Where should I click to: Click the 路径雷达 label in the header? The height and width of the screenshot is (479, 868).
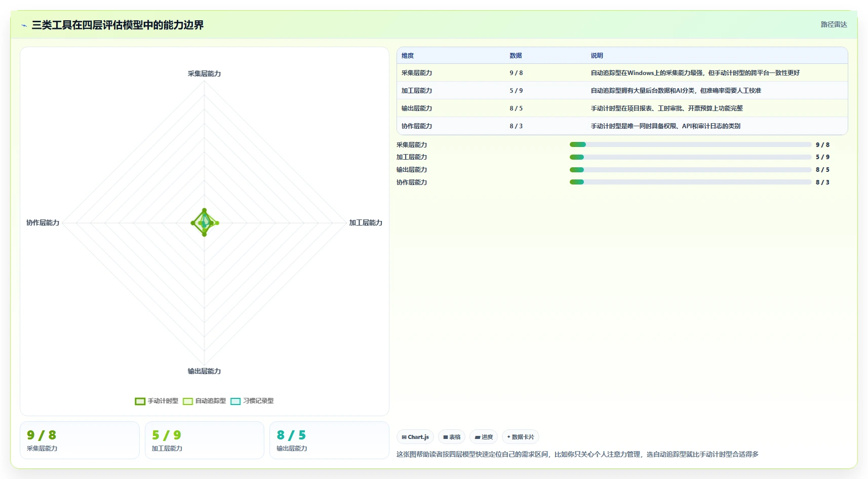(x=834, y=24)
